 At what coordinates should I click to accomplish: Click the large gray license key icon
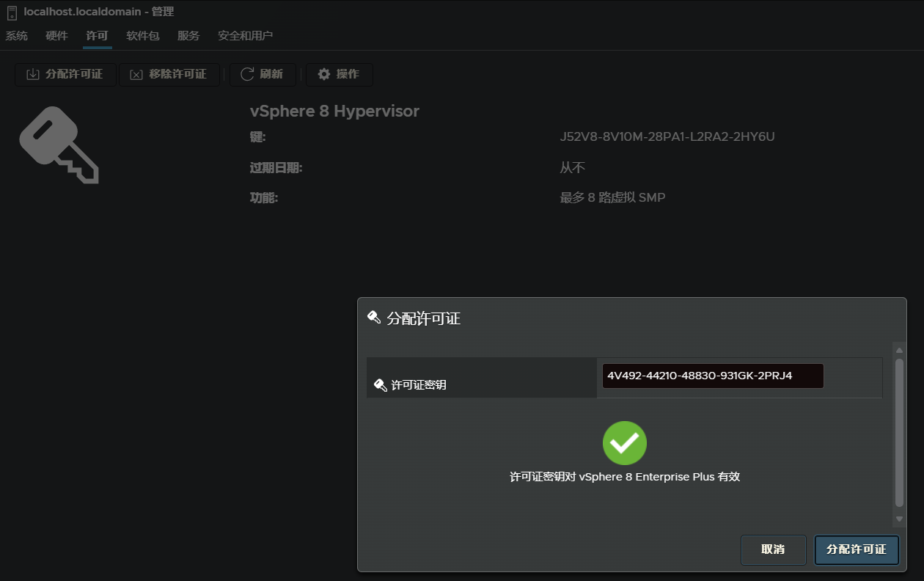click(x=59, y=145)
